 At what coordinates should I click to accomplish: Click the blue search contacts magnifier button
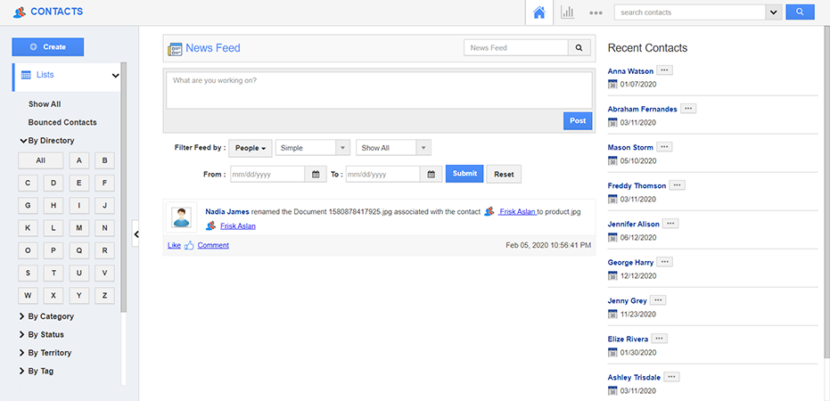click(x=800, y=13)
